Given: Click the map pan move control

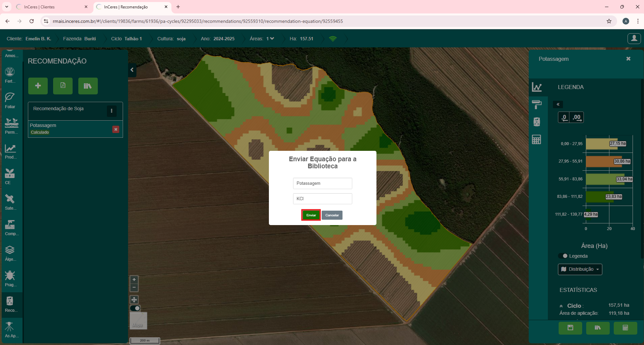Looking at the screenshot, I should [134, 300].
